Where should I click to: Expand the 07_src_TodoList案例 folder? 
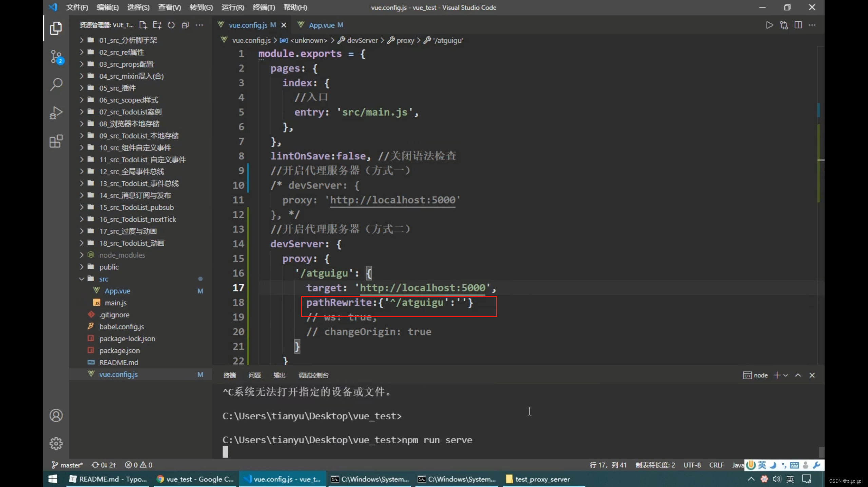pos(141,112)
